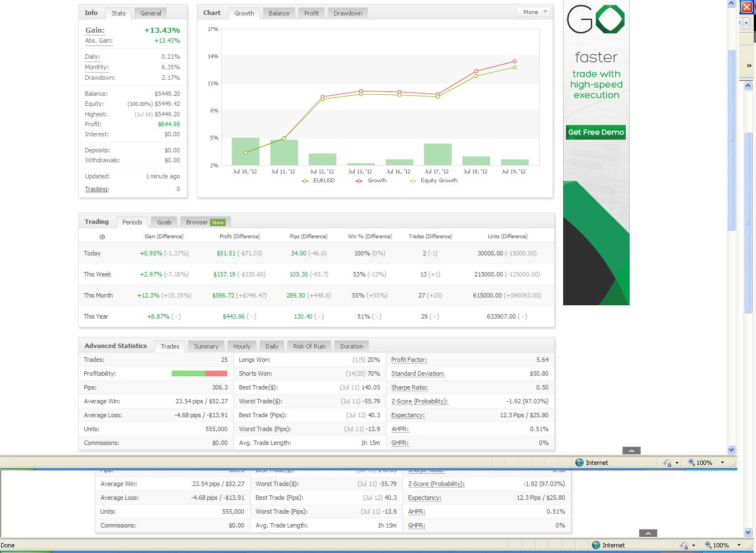Click the underlined Gain label in Info panel
The height and width of the screenshot is (553, 756).
click(x=95, y=30)
